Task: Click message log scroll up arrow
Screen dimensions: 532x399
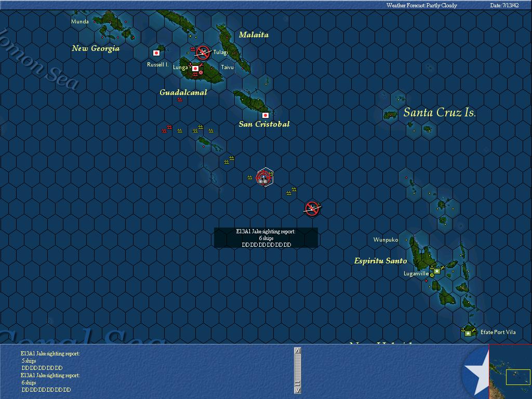Action: (298, 351)
